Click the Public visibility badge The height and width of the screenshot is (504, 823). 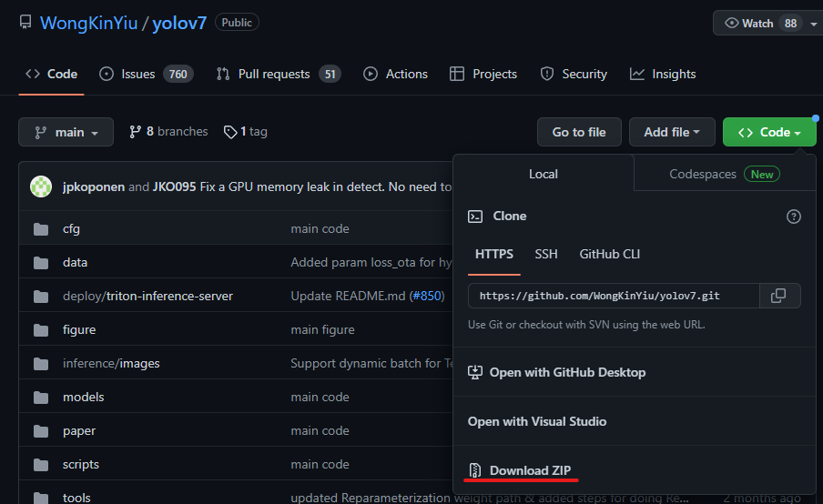(x=237, y=23)
